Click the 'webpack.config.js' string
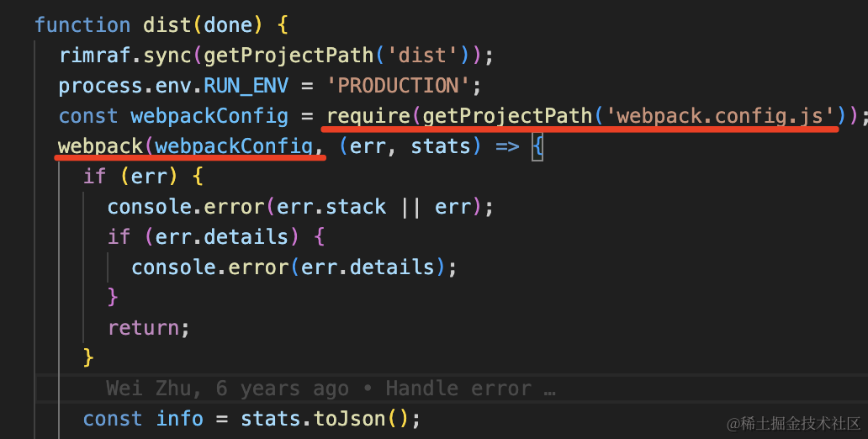The image size is (868, 439). tap(720, 116)
